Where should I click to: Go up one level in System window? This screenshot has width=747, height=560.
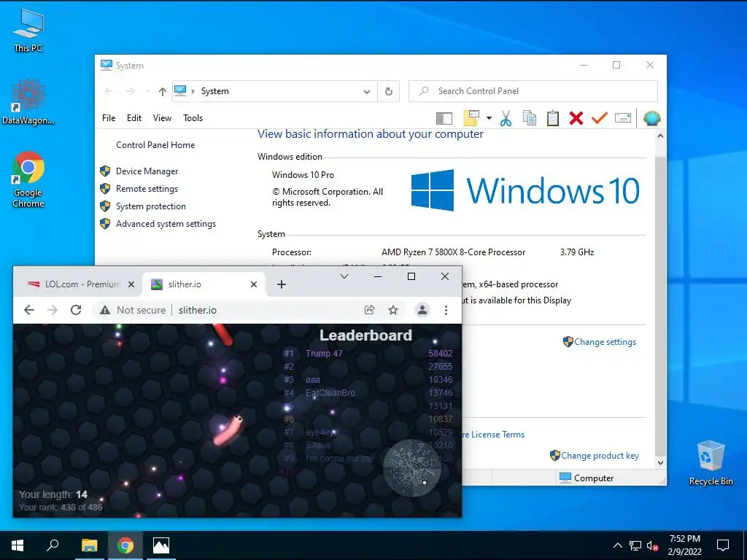[163, 91]
